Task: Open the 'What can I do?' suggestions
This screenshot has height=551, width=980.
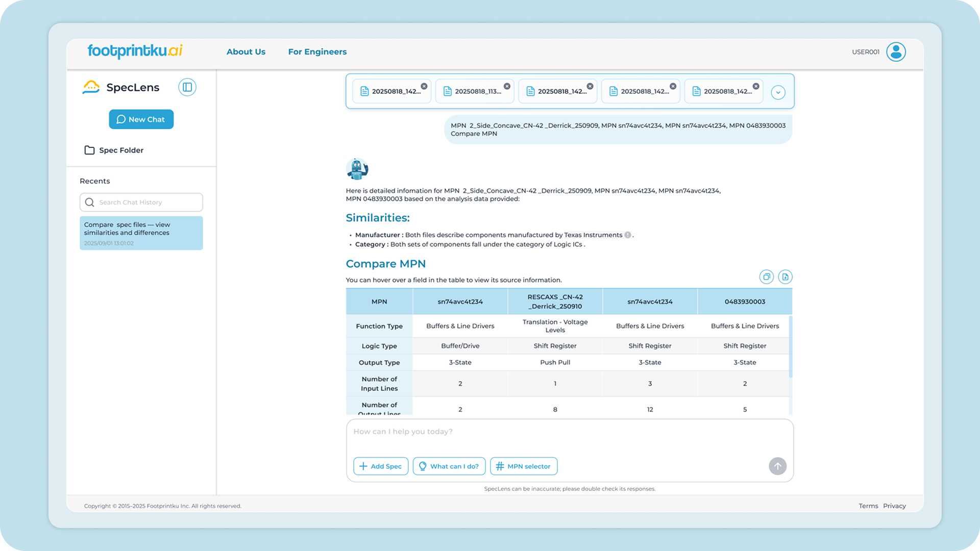Action: [x=449, y=466]
